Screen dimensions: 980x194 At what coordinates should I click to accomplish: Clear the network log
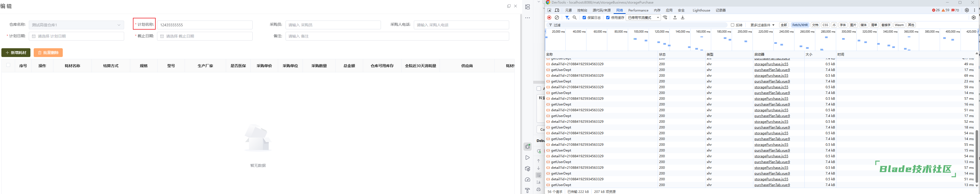click(557, 18)
